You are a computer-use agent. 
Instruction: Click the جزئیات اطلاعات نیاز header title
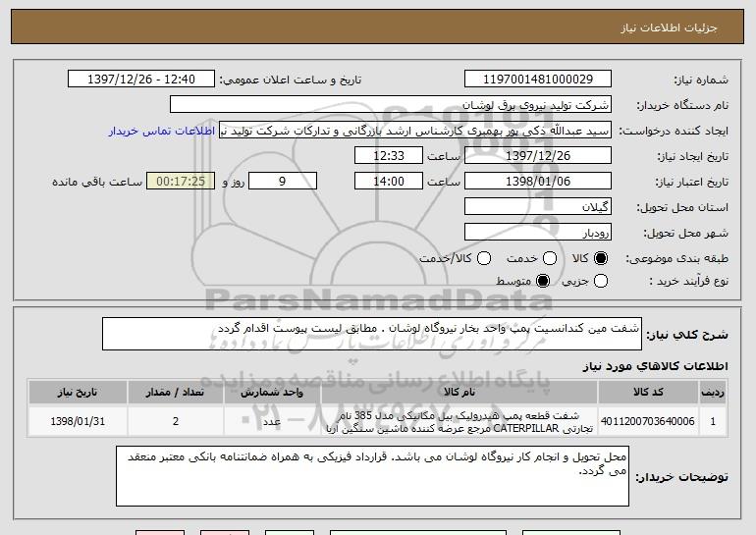tap(669, 27)
